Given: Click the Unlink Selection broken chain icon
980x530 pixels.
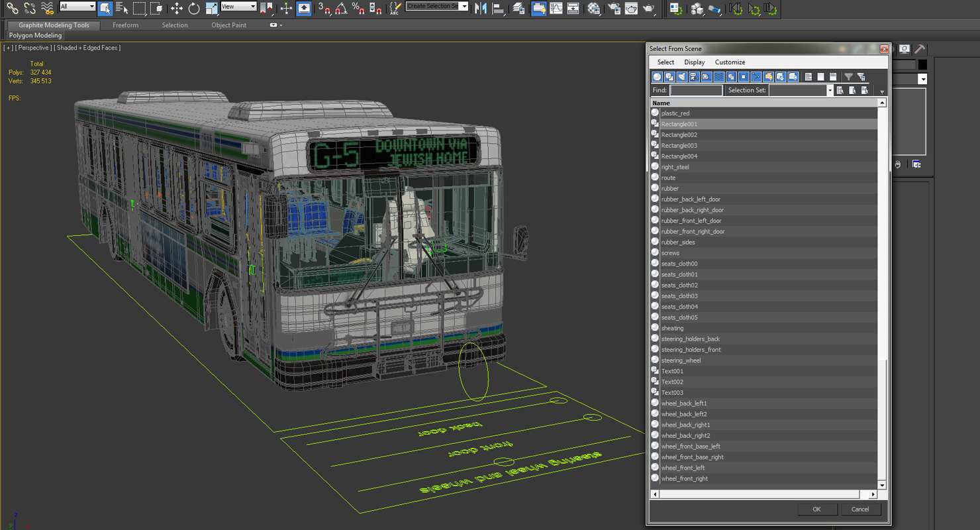Looking at the screenshot, I should [x=29, y=8].
